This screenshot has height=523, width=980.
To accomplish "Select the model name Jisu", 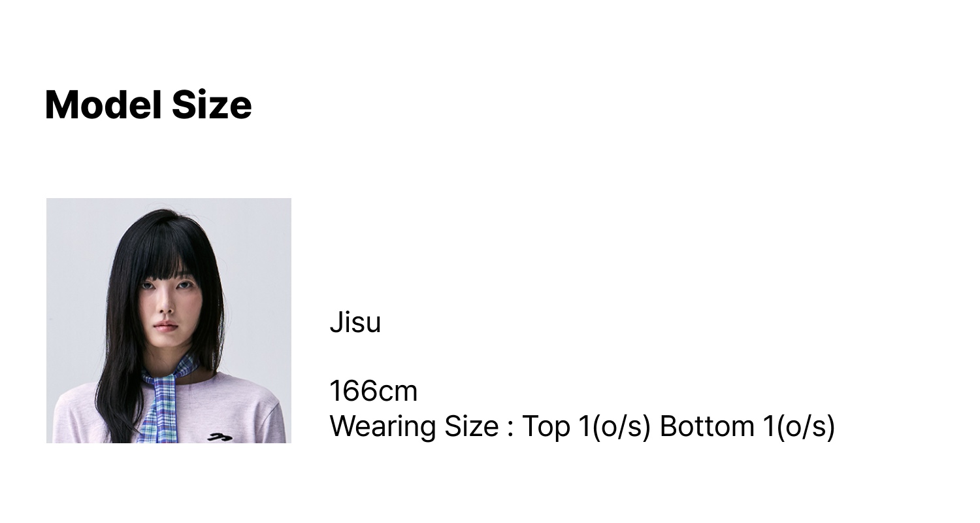I will (355, 322).
